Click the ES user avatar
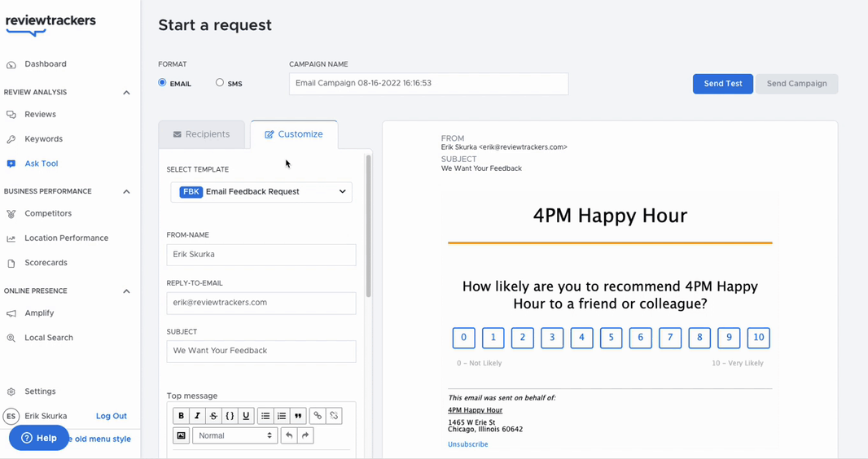868x459 pixels. (x=11, y=417)
